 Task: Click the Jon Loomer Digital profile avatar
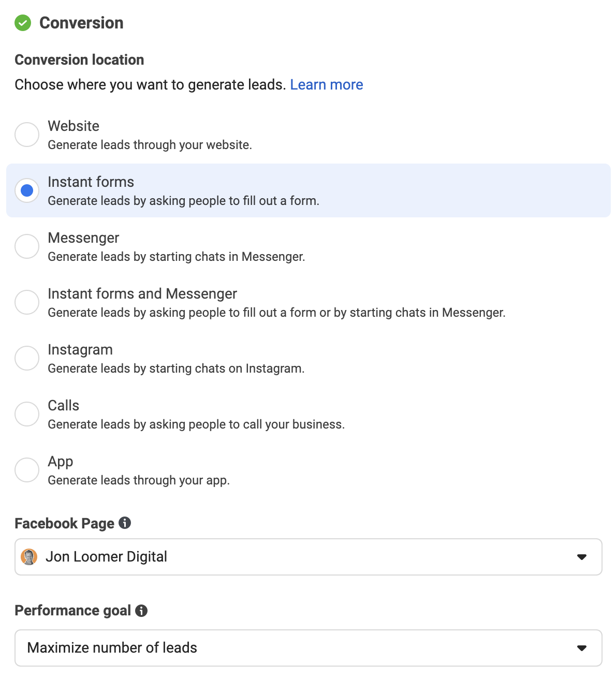tap(29, 557)
